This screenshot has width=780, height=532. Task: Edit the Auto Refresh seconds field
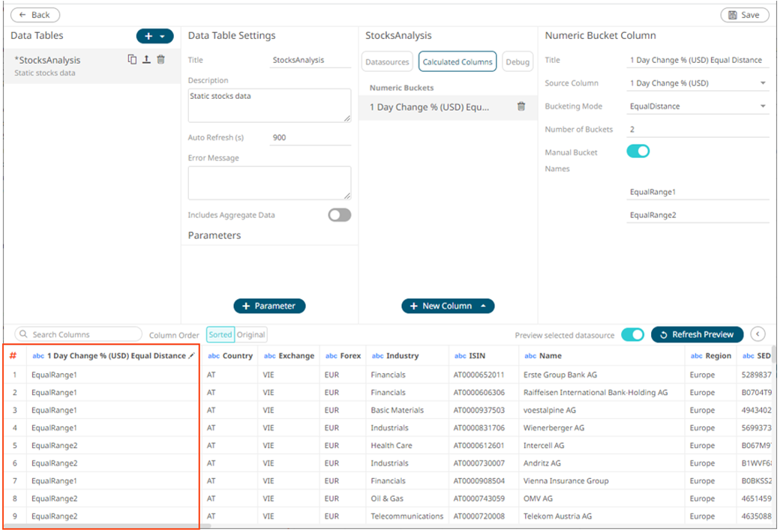pyautogui.click(x=310, y=138)
